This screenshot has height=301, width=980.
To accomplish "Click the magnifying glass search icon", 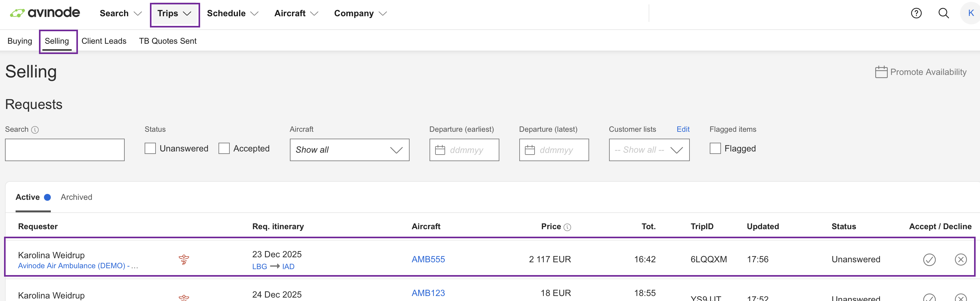I will point(943,13).
